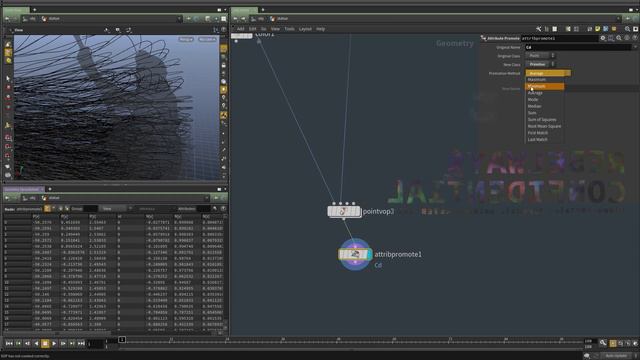
Task: Toggle display flag on attribpromote1 node
Action: [369, 254]
